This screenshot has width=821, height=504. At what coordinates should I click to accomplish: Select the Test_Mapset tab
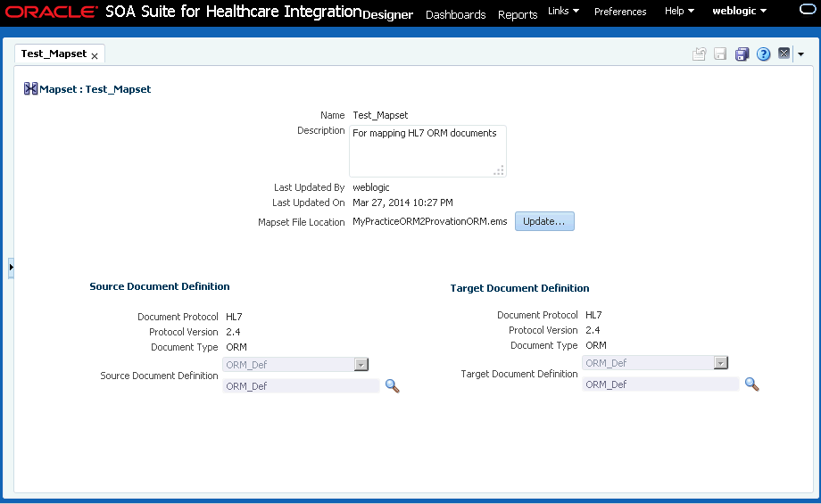pyautogui.click(x=54, y=54)
